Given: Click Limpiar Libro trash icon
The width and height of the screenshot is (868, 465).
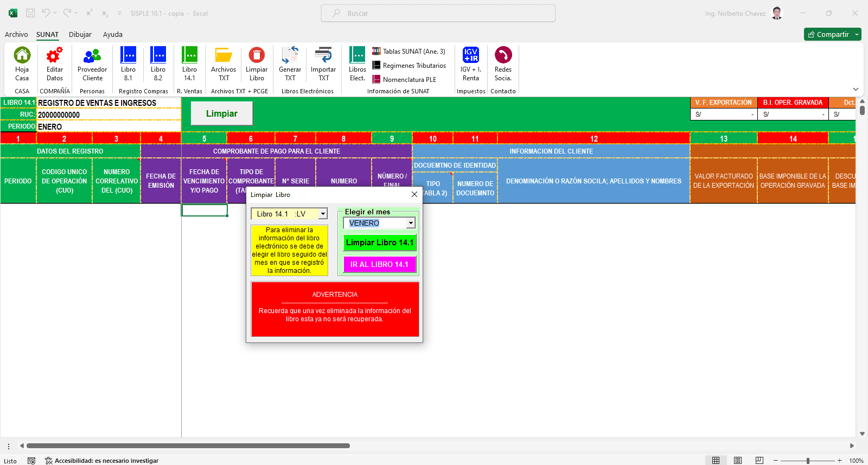Looking at the screenshot, I should pos(257,55).
